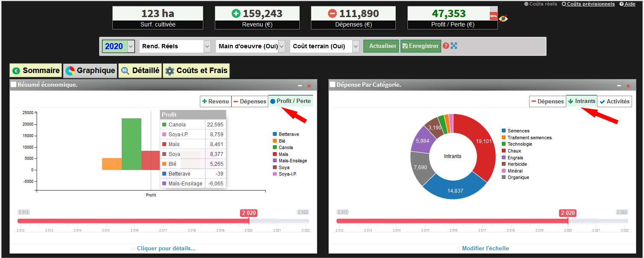
Task: Expand the Rend. Réels dropdown
Action: [x=207, y=46]
